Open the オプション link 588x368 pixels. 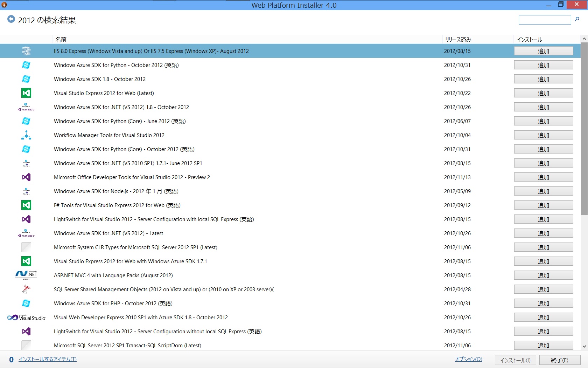click(x=469, y=359)
